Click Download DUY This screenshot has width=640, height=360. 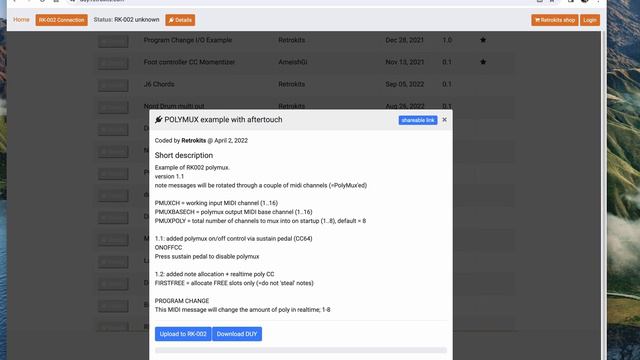(237, 334)
